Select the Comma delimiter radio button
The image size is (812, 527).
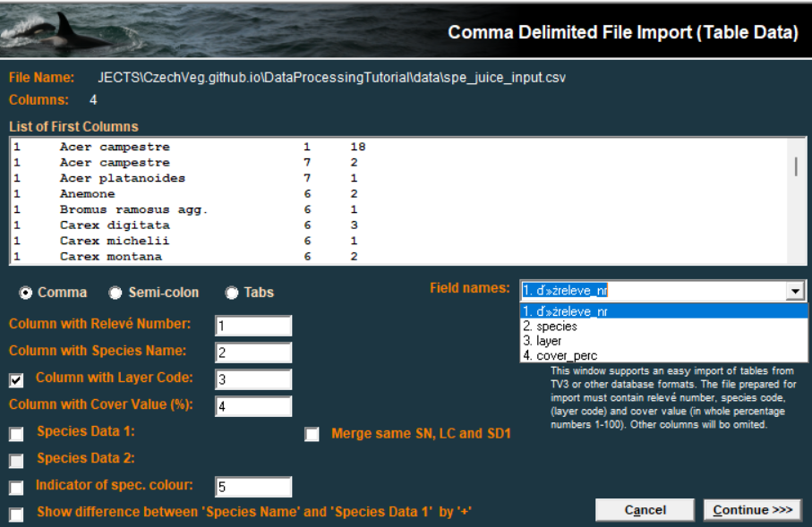click(x=26, y=293)
